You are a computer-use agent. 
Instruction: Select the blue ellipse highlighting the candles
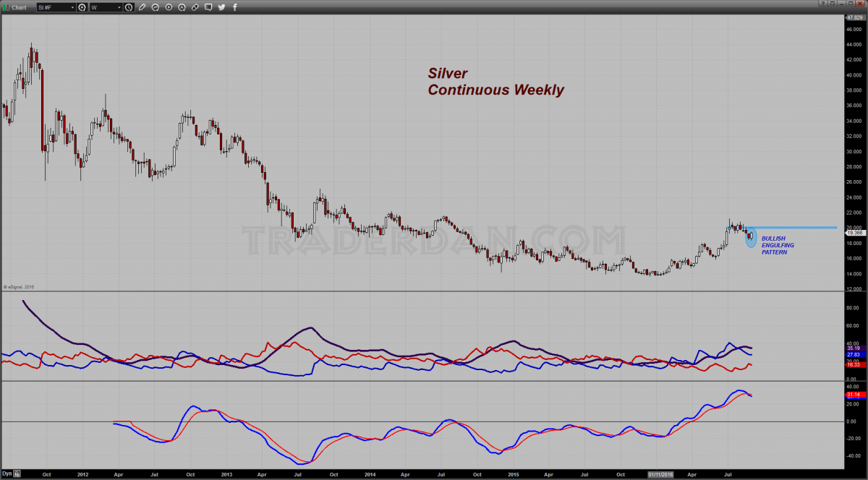[x=751, y=236]
